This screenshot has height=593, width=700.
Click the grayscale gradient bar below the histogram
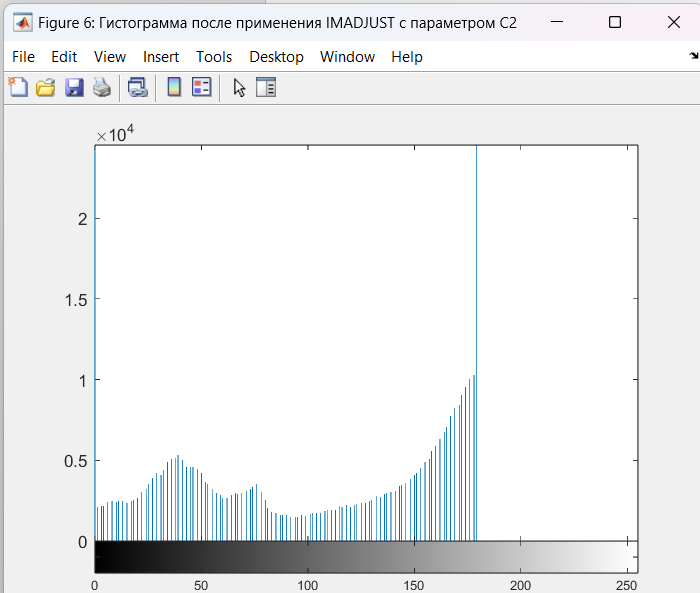(366, 557)
